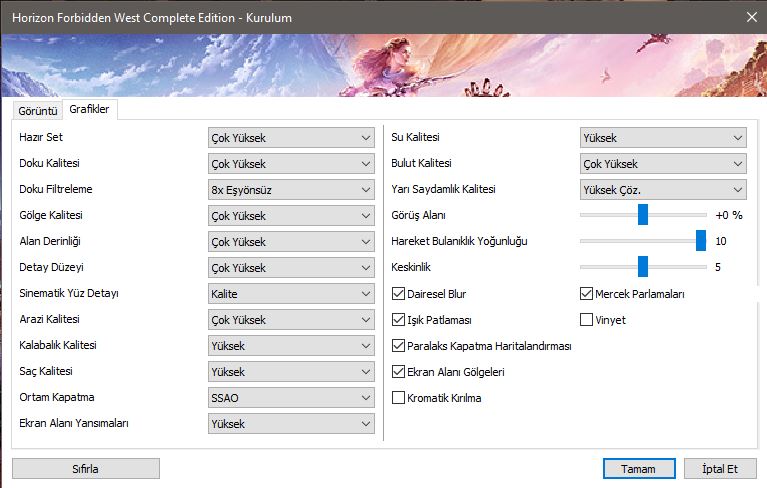Open the Detay Düzeyi dropdown
The width and height of the screenshot is (767, 488).
tap(291, 267)
